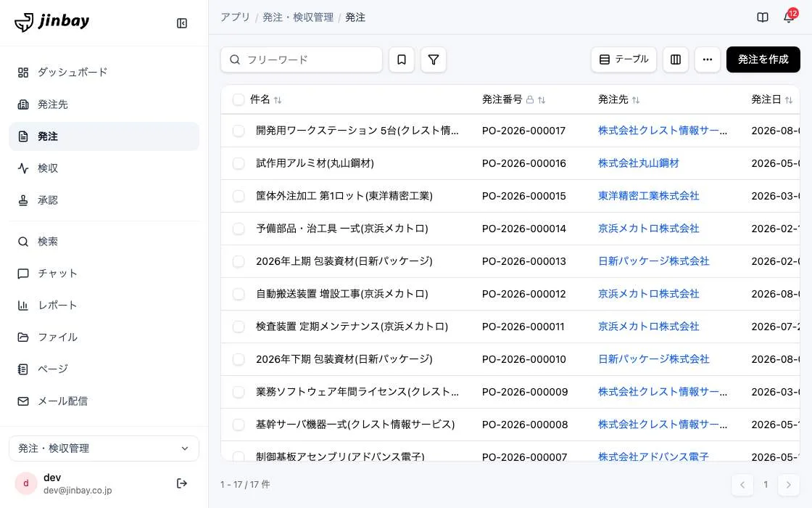Open ファイル in sidebar
The image size is (812, 508).
[104, 337]
